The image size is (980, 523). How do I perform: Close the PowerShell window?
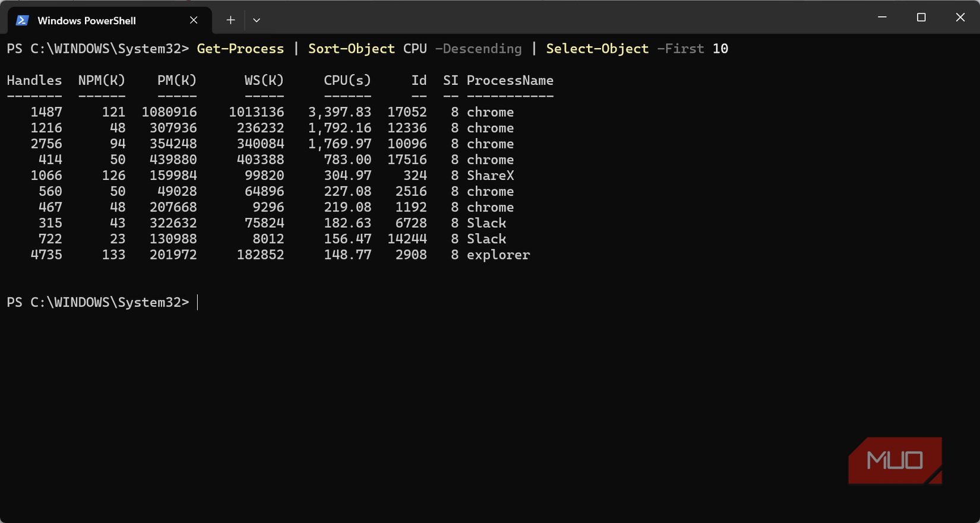pos(960,17)
